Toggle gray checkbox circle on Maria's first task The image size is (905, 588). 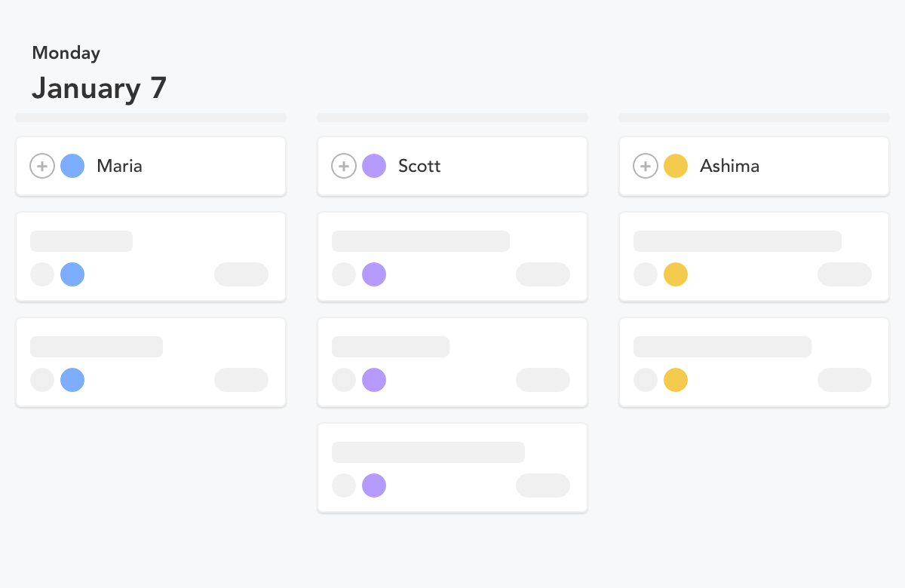pos(42,274)
